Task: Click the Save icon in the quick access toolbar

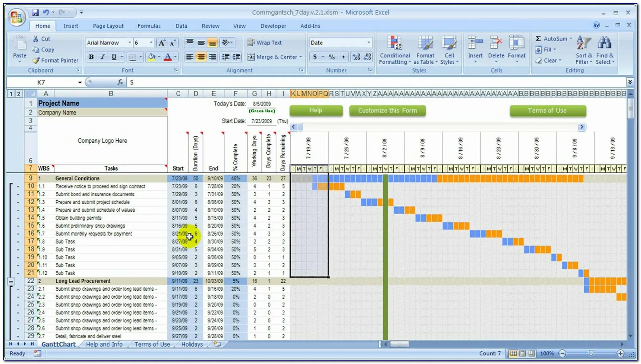Action: (x=35, y=12)
